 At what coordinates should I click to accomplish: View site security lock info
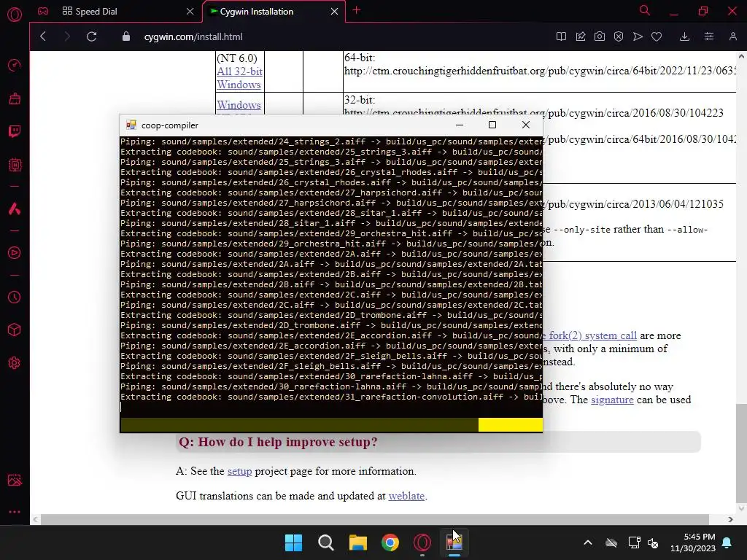coord(125,36)
